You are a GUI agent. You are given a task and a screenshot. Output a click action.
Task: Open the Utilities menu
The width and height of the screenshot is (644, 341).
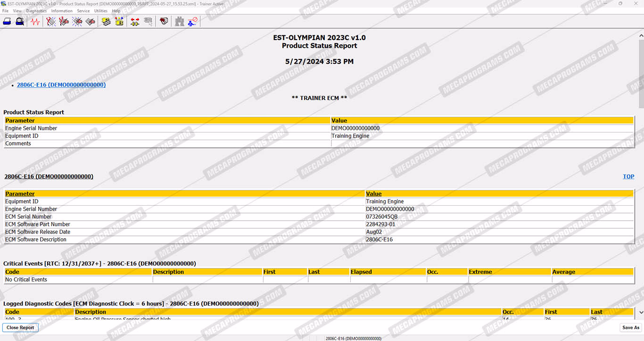pos(100,11)
